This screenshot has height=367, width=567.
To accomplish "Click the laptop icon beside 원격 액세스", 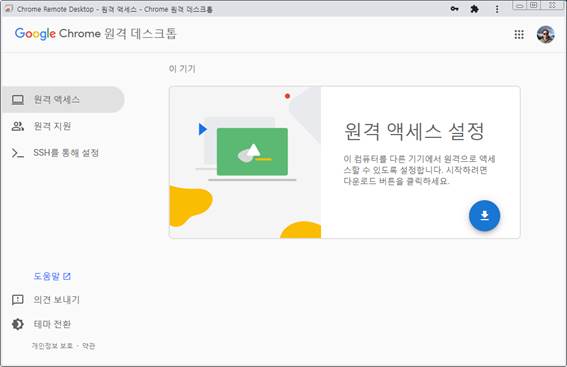I will point(18,100).
